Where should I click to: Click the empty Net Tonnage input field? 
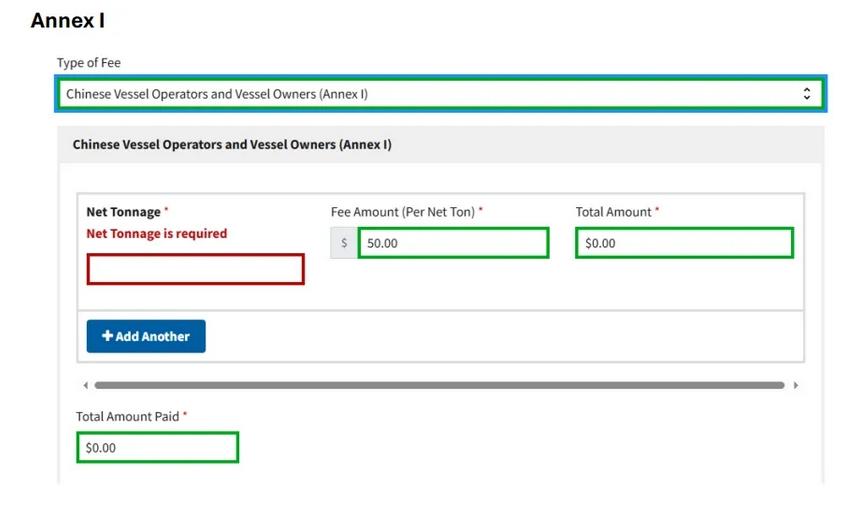(195, 269)
